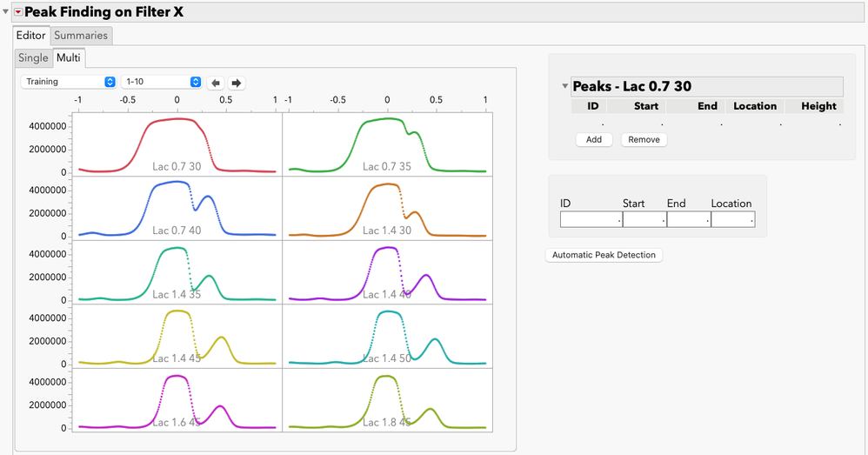Click the Location input field
This screenshot has width=868, height=455.
(x=731, y=220)
